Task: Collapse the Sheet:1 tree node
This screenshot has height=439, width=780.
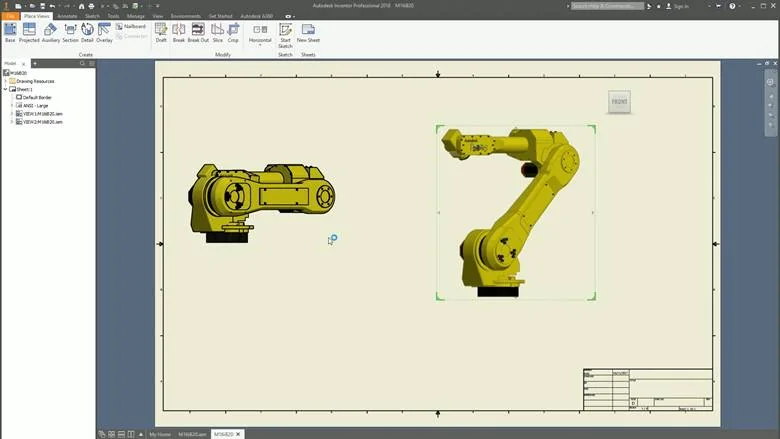Action: (5, 89)
